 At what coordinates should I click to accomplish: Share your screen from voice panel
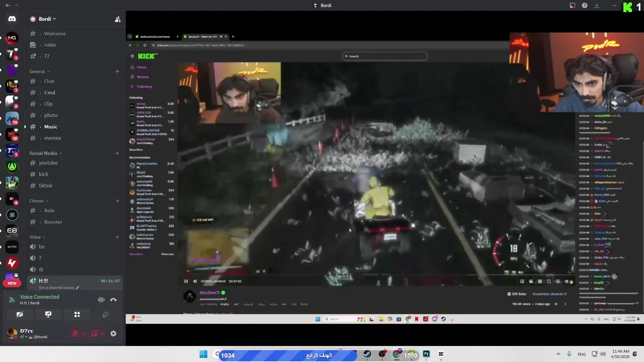point(48,314)
